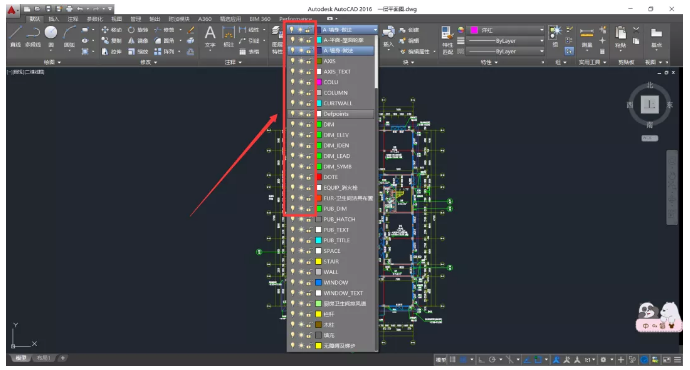This screenshot has height=370, width=690.
Task: Choose the Rotate (旋转) tool
Action: (138, 30)
